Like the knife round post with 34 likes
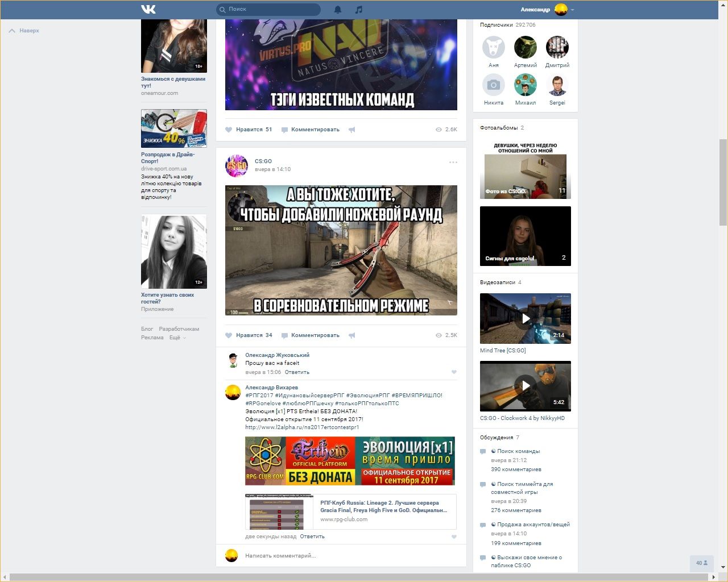 click(249, 335)
